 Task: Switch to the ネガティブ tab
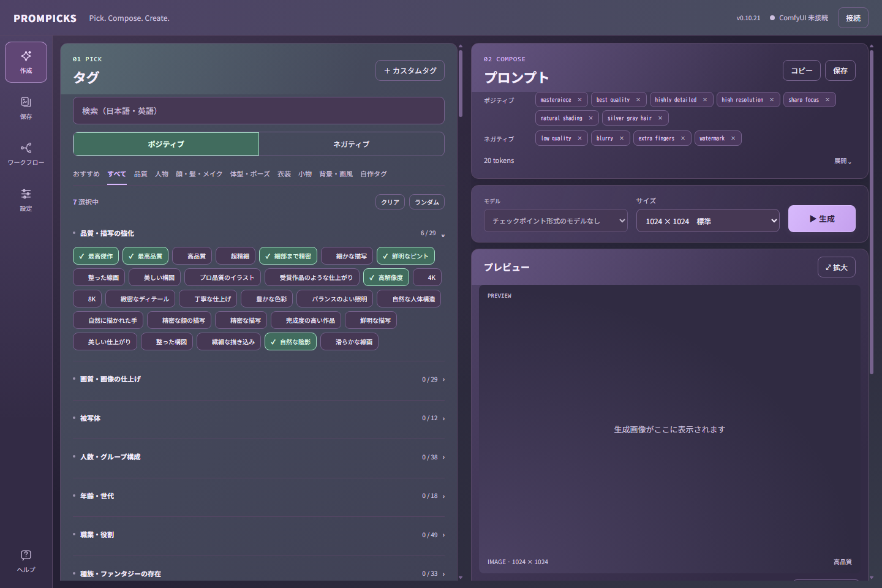point(352,144)
